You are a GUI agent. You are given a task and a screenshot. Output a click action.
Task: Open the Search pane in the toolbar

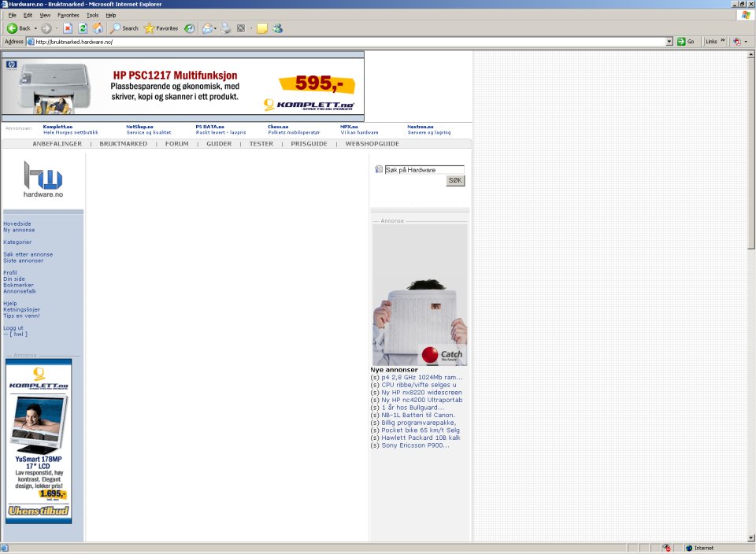click(x=124, y=28)
